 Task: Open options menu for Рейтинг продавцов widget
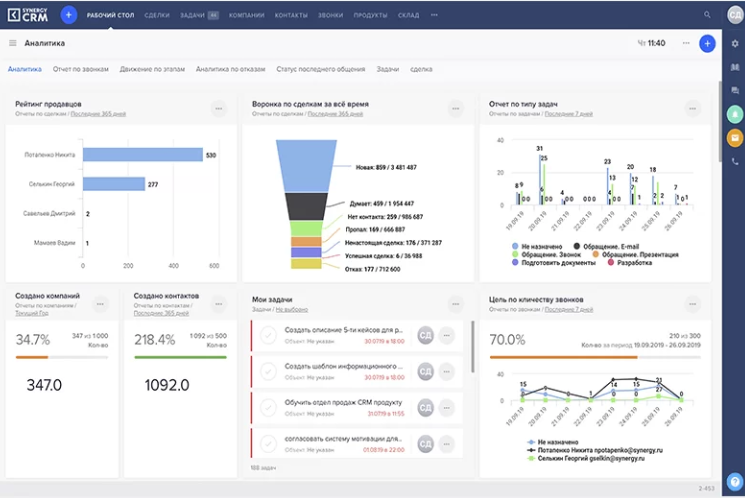218,108
